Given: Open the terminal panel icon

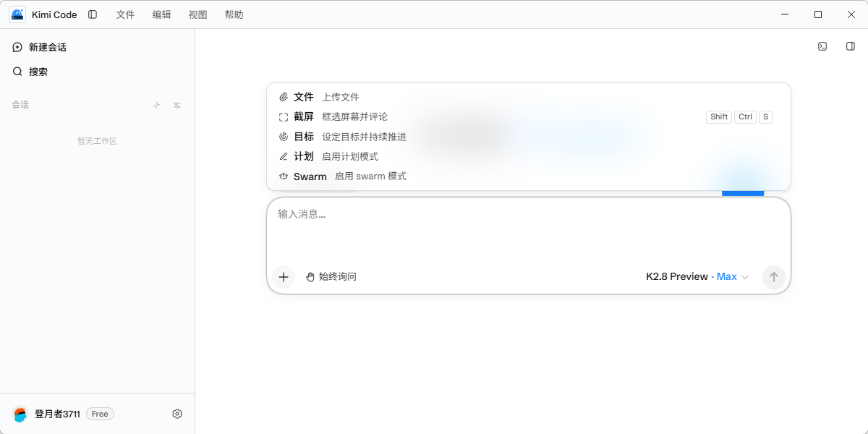Looking at the screenshot, I should tap(822, 46).
